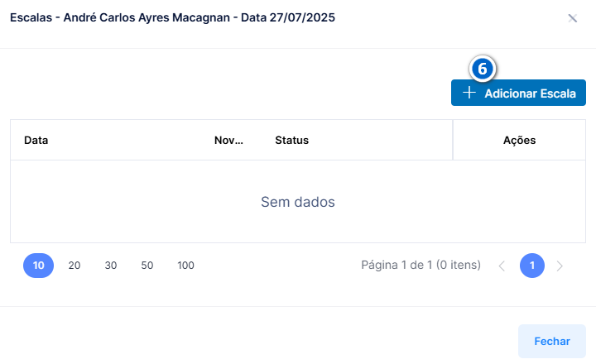Show 100 items per page
Viewport: 596px width, 364px height.
[x=185, y=266]
